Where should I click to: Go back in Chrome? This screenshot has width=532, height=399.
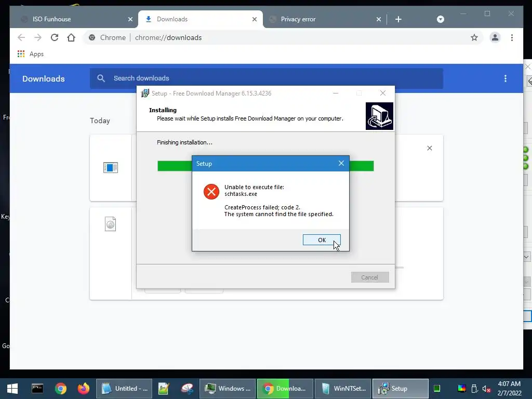point(21,37)
